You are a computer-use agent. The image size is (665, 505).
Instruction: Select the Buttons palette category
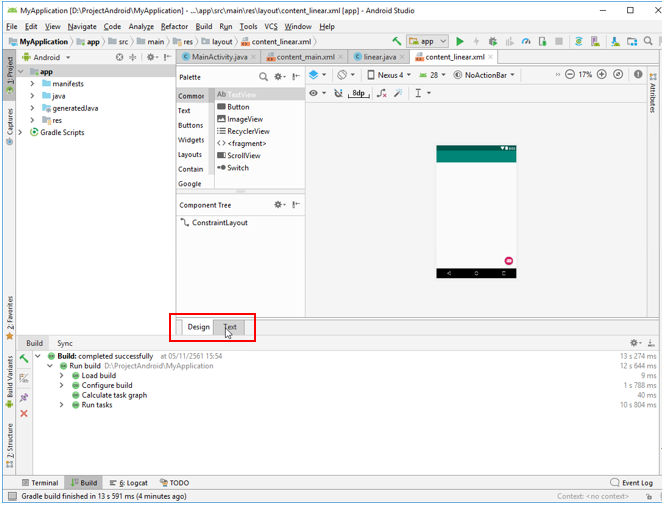click(x=190, y=125)
